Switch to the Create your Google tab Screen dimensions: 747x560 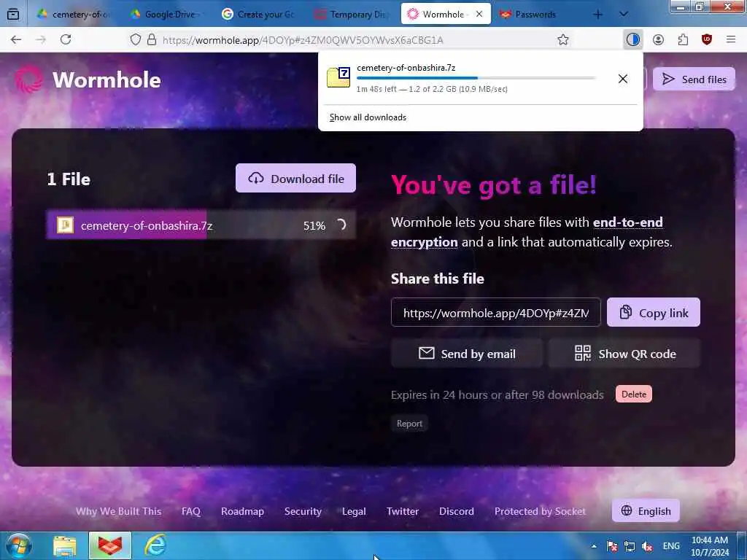(x=261, y=15)
